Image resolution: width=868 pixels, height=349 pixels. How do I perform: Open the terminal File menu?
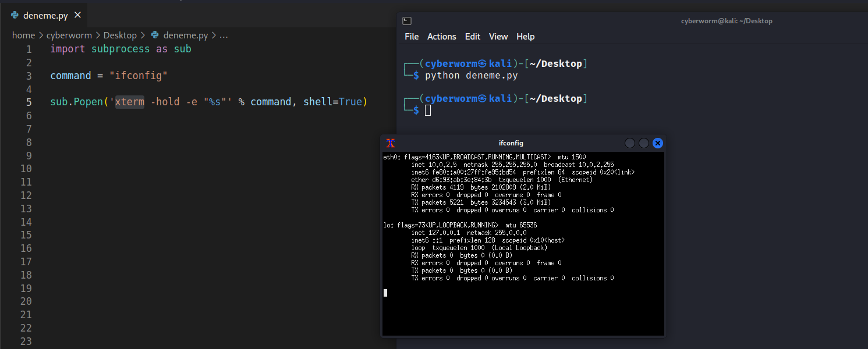click(x=412, y=37)
